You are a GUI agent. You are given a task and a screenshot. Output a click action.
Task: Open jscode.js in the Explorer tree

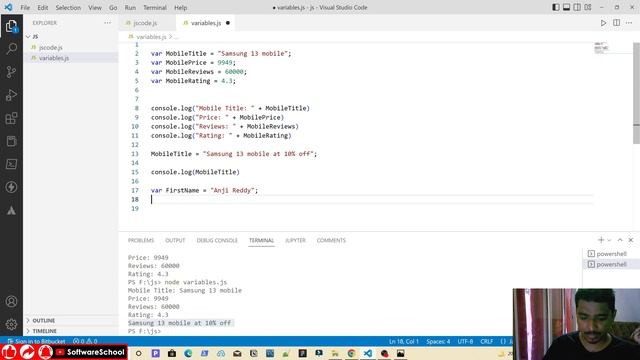click(x=51, y=47)
